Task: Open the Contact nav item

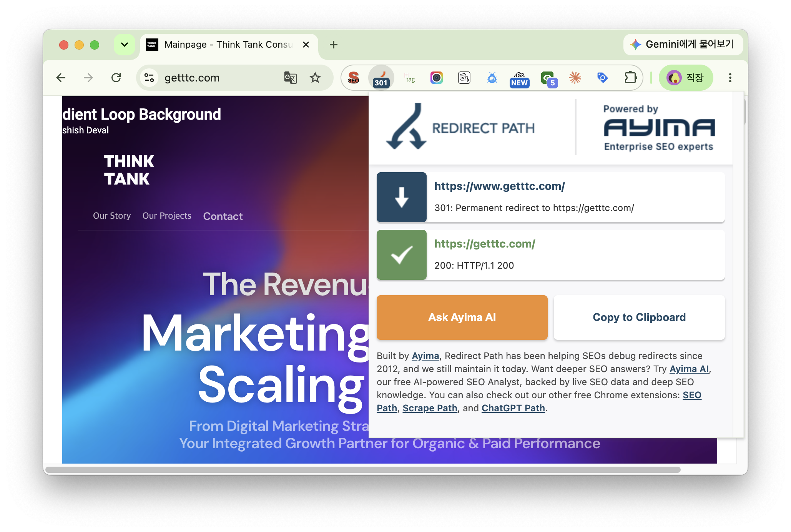Action: coord(223,216)
